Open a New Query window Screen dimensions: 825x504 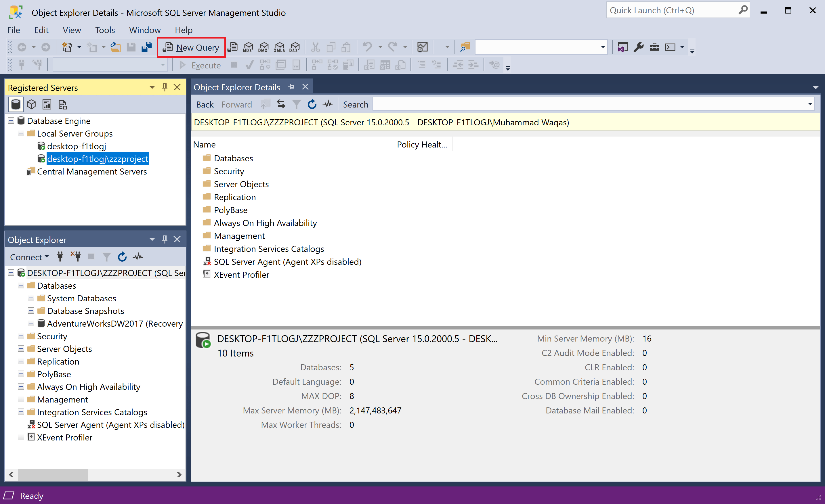pyautogui.click(x=191, y=47)
